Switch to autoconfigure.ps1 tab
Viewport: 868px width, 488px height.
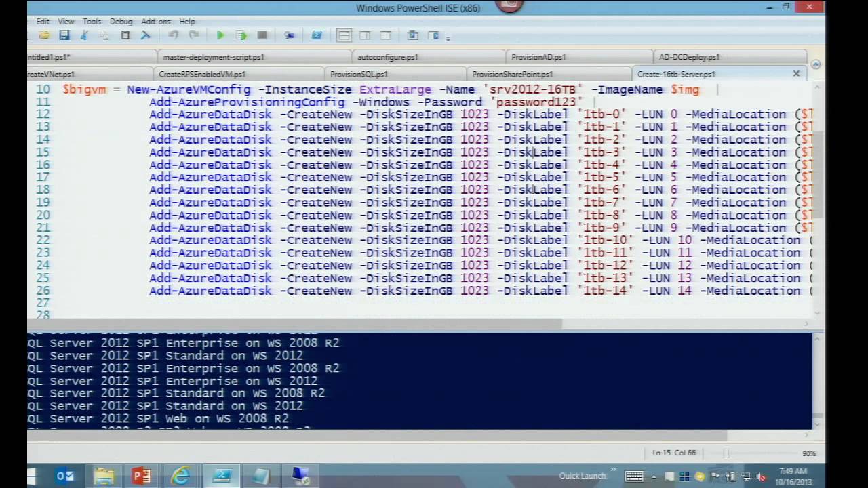pyautogui.click(x=429, y=58)
